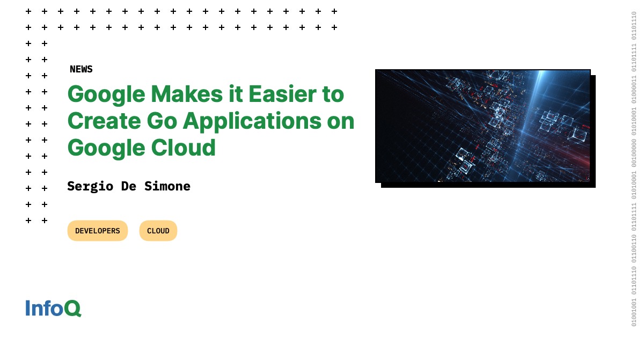The image size is (644, 338).
Task: Toggle the DEVELOPERS topic pill
Action: pos(97,231)
